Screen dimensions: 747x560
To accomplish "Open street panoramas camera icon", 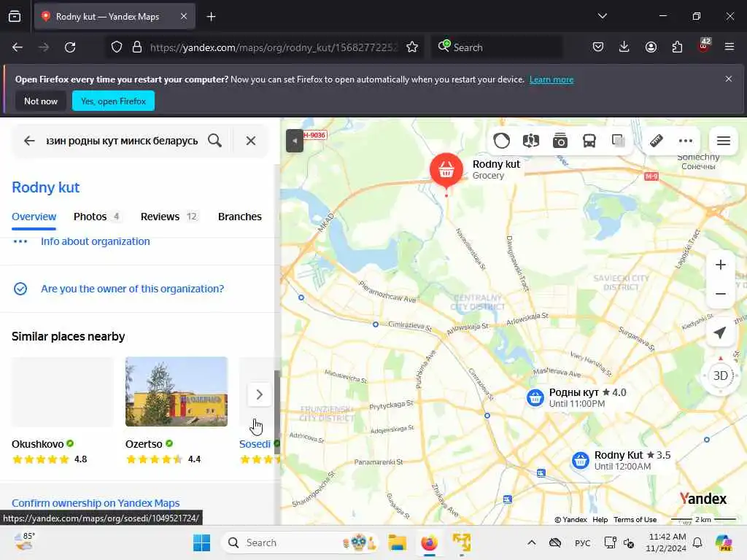I will 560,141.
